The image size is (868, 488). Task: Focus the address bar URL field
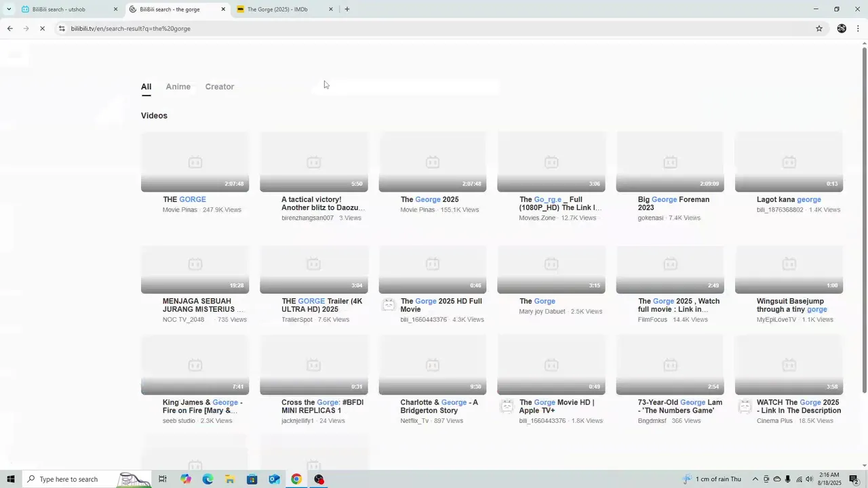[x=434, y=28]
